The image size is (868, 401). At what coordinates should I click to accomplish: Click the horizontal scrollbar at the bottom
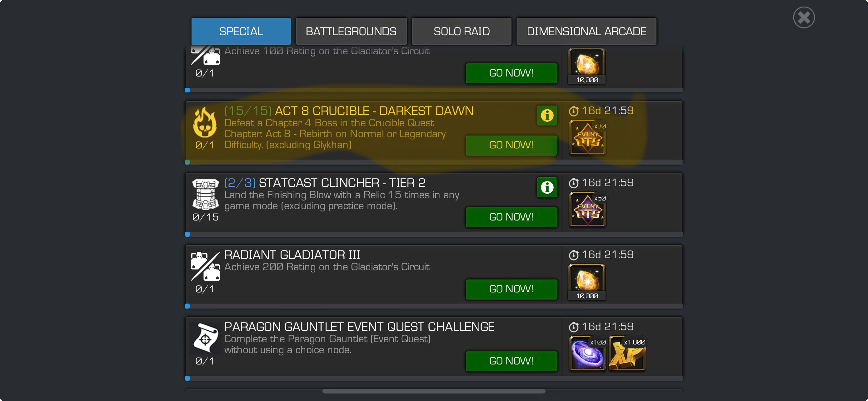pyautogui.click(x=434, y=391)
